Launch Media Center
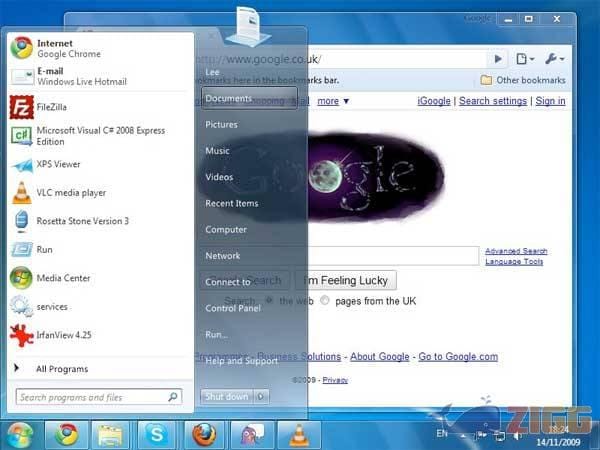 [x=99, y=278]
